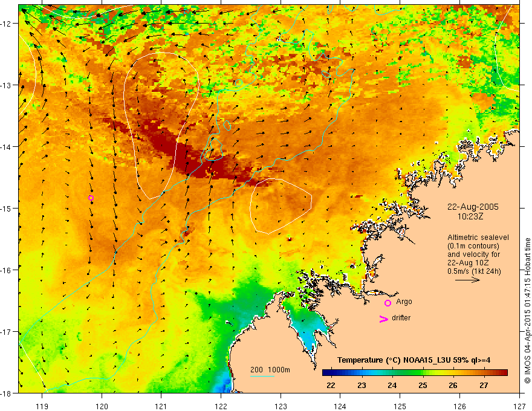Click longitude axis label 122
This screenshot has width=532, height=411.
221,406
